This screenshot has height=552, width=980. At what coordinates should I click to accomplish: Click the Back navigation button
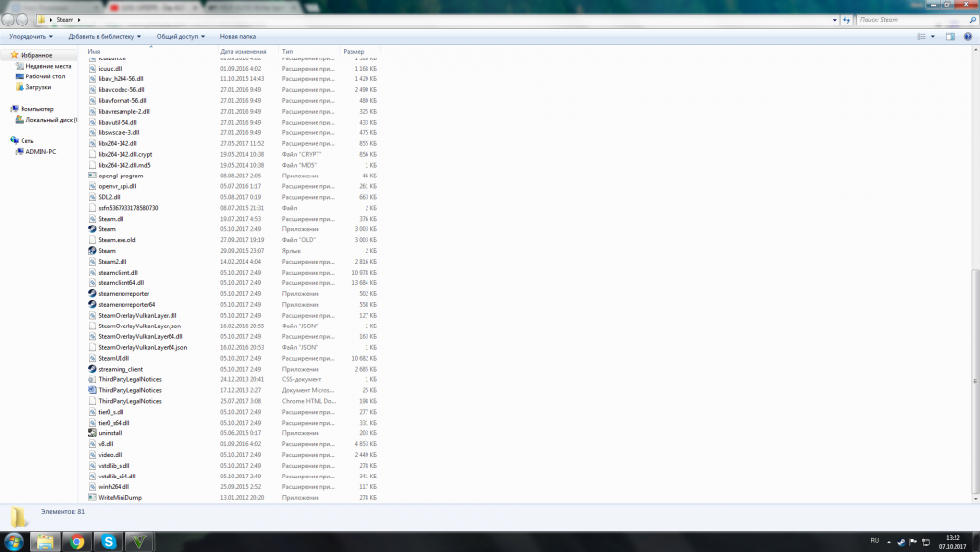(x=8, y=20)
